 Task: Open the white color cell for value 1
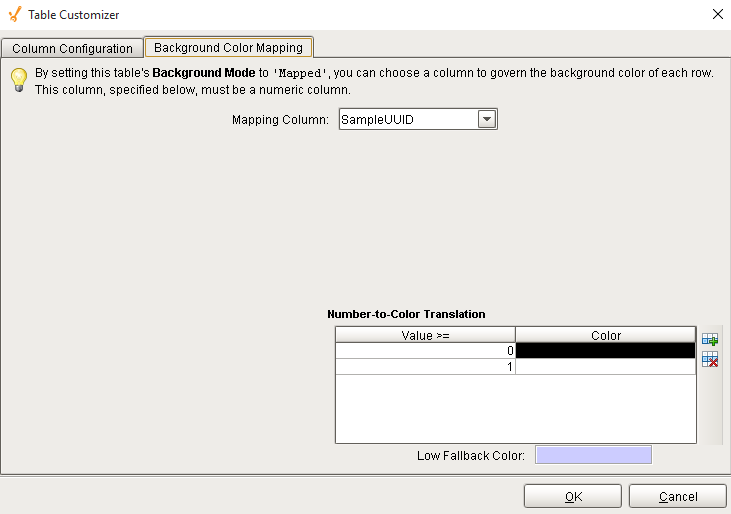(606, 367)
